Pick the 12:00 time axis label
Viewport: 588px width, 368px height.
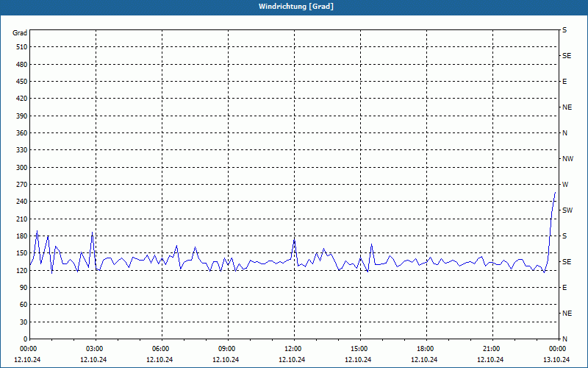tap(293, 349)
